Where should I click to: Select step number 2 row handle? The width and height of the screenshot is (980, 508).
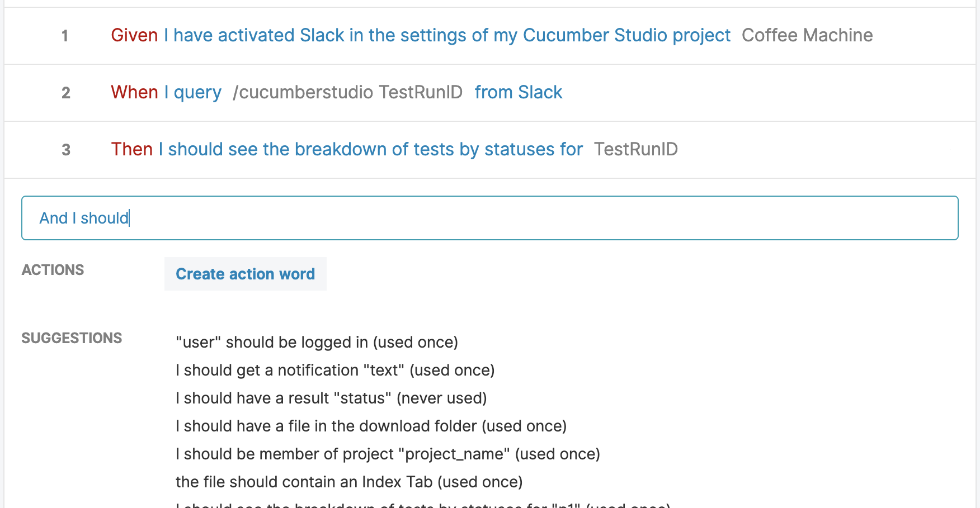tap(66, 93)
